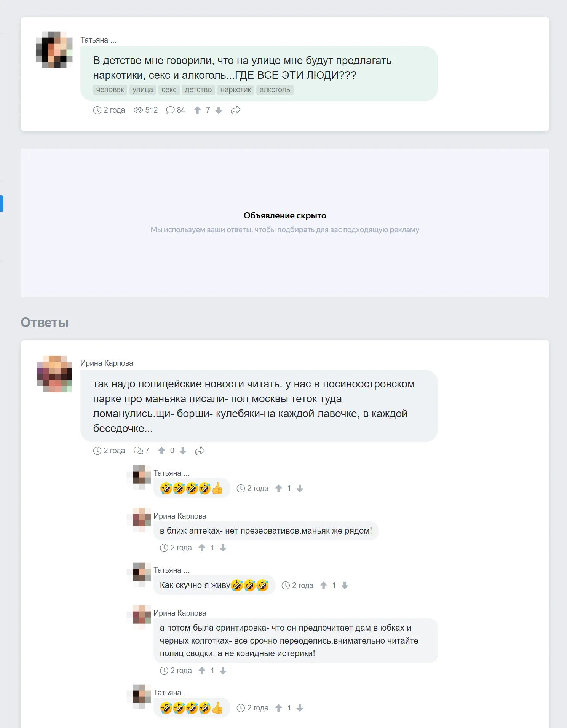Collapse the 7 replies under Ирина's answer

tap(141, 451)
